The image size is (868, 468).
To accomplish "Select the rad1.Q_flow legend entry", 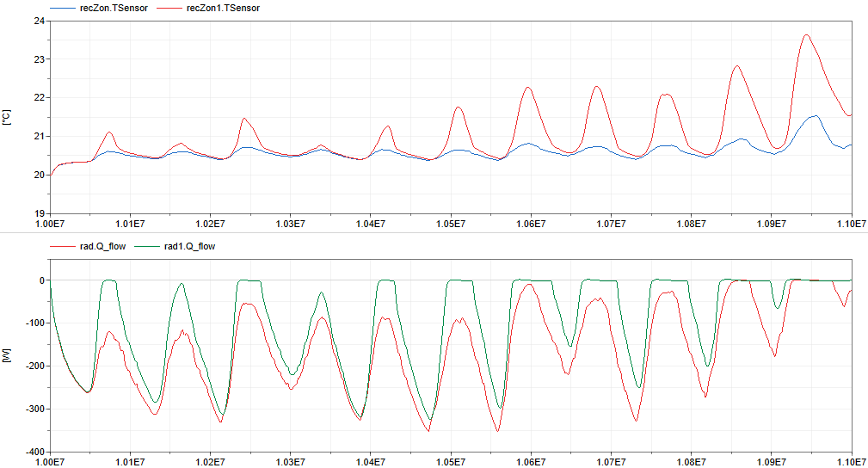I will tap(188, 246).
